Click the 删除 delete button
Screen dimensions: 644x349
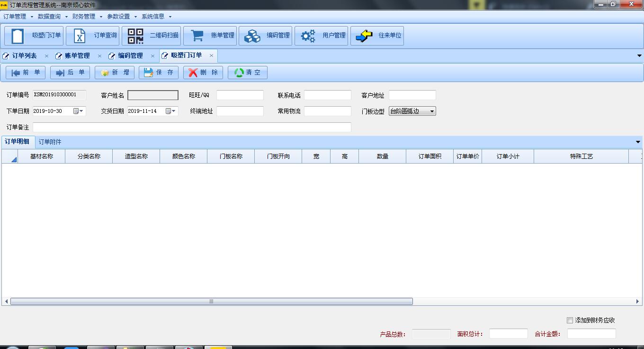coord(203,73)
